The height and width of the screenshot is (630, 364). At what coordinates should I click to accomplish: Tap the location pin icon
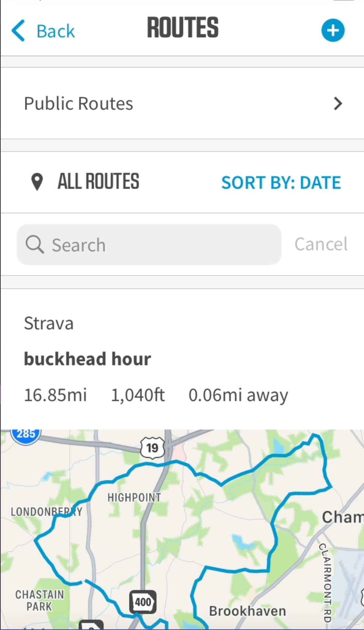pyautogui.click(x=37, y=181)
